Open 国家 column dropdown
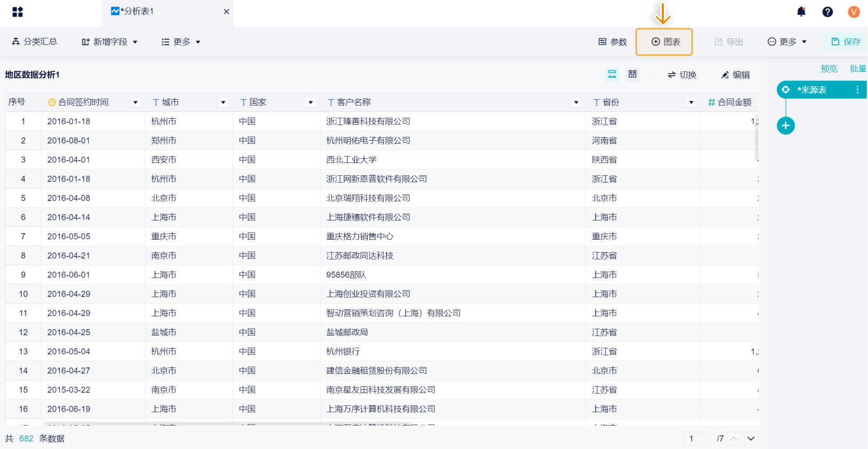The width and height of the screenshot is (868, 449). point(311,102)
